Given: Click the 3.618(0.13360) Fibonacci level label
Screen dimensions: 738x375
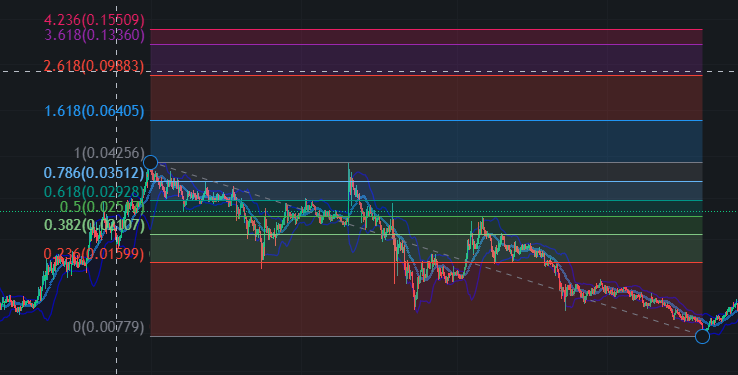Looking at the screenshot, I should 94,34.
